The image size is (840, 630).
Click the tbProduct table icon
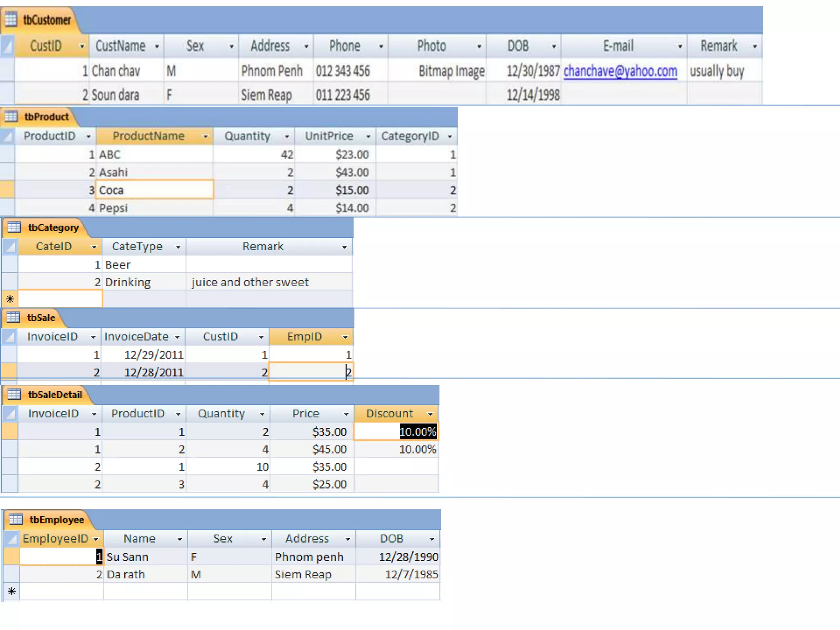11,116
